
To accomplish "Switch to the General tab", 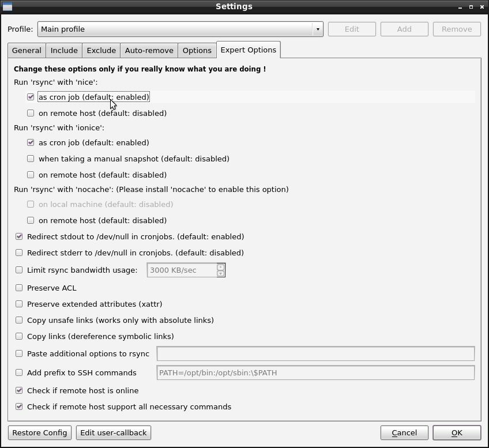I will point(27,50).
